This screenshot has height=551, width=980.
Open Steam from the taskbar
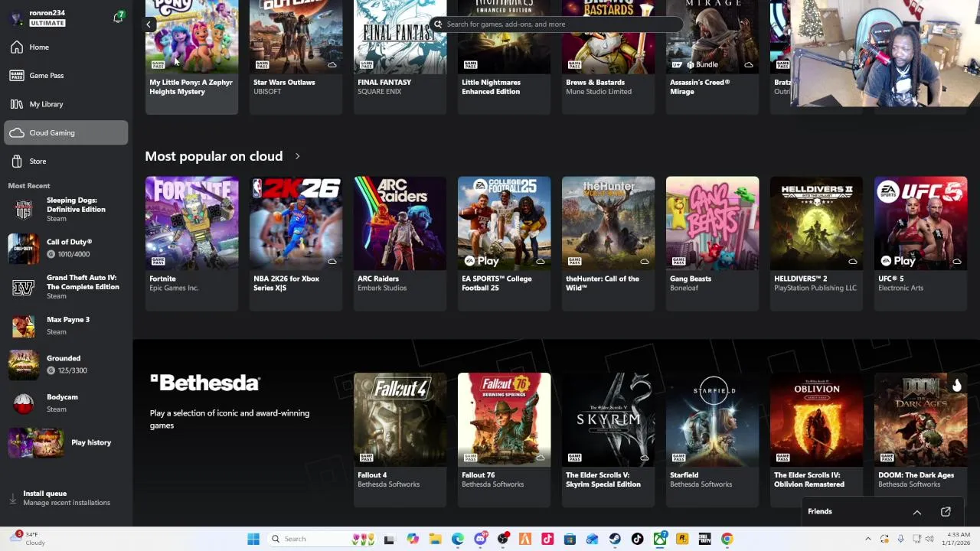615,540
